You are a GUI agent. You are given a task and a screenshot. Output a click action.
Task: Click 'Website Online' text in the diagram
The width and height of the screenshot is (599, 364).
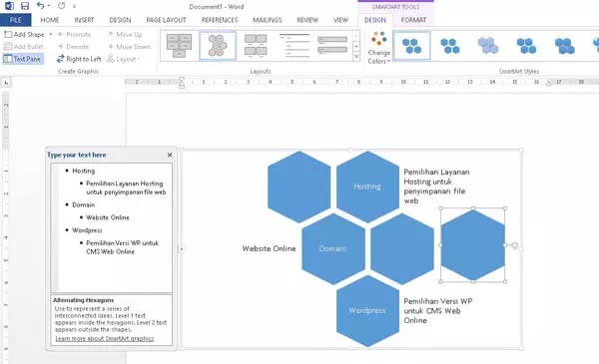click(269, 248)
